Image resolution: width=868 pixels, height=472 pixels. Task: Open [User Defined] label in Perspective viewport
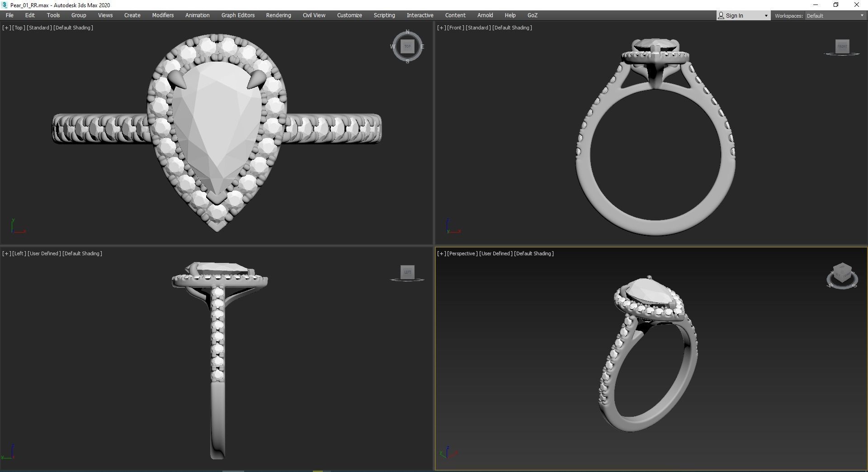[496, 253]
